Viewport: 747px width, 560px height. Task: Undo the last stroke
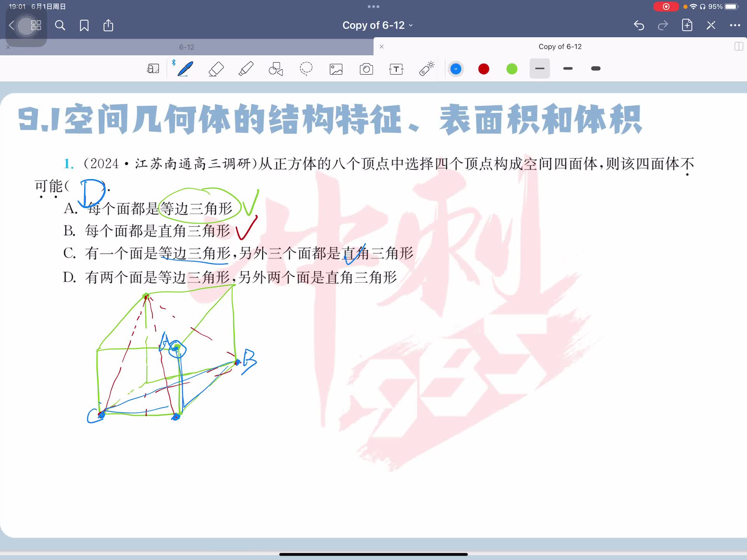pyautogui.click(x=639, y=26)
